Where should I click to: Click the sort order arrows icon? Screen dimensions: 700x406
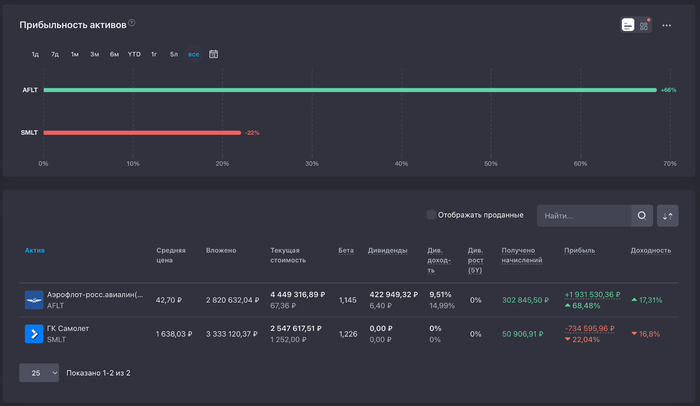[667, 215]
